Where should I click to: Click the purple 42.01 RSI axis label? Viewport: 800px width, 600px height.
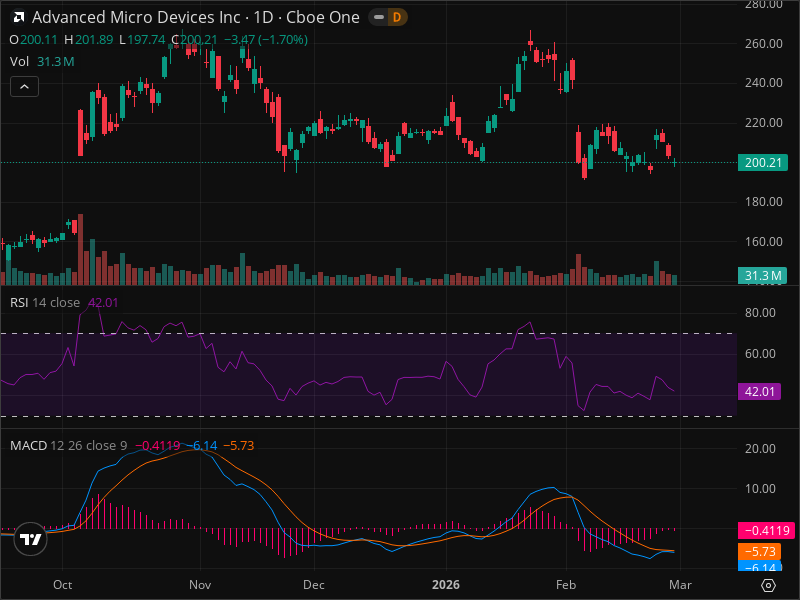pyautogui.click(x=759, y=391)
